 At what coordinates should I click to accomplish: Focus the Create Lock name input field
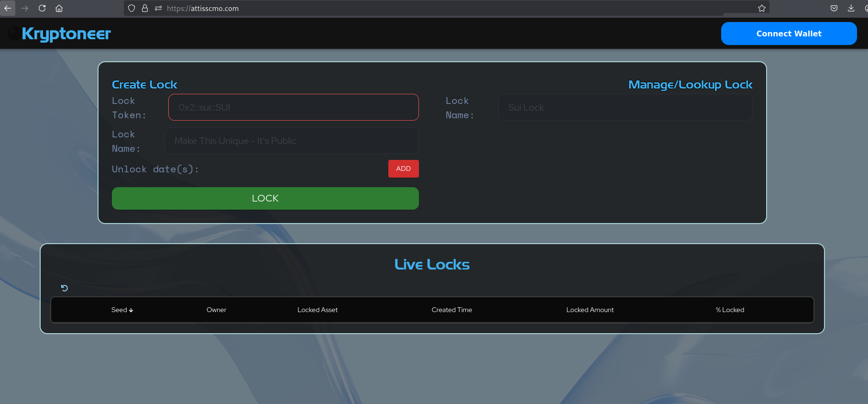click(x=292, y=141)
